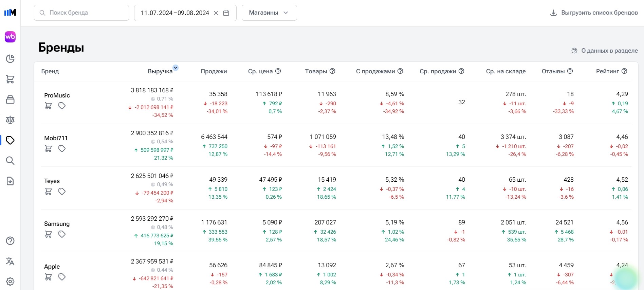This screenshot has width=644, height=290.
Task: Open the tag brands sidebar icon
Action: (x=10, y=140)
